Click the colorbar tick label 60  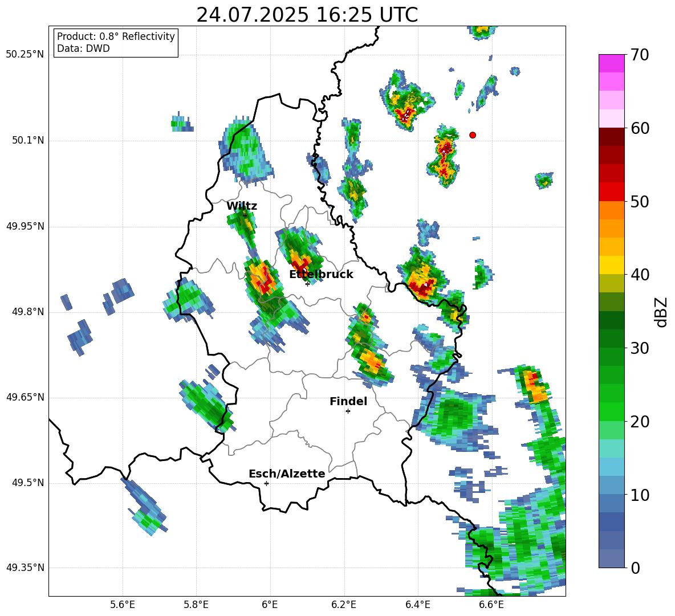click(x=640, y=128)
